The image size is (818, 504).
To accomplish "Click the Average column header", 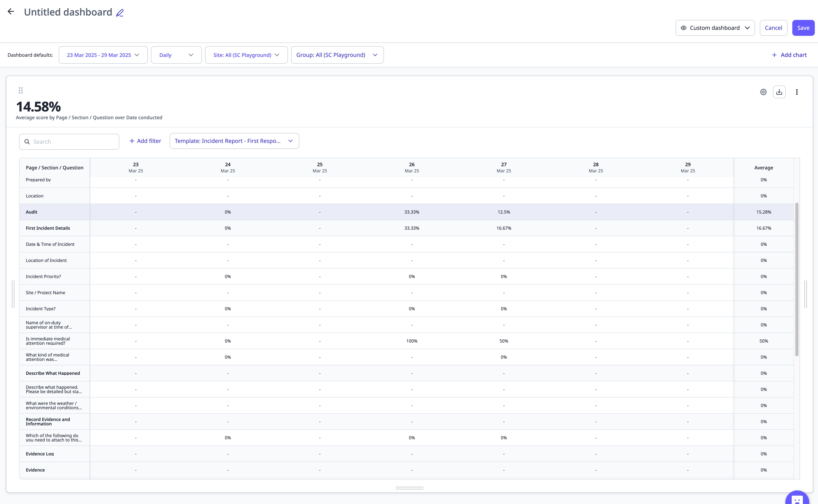I will [x=764, y=168].
